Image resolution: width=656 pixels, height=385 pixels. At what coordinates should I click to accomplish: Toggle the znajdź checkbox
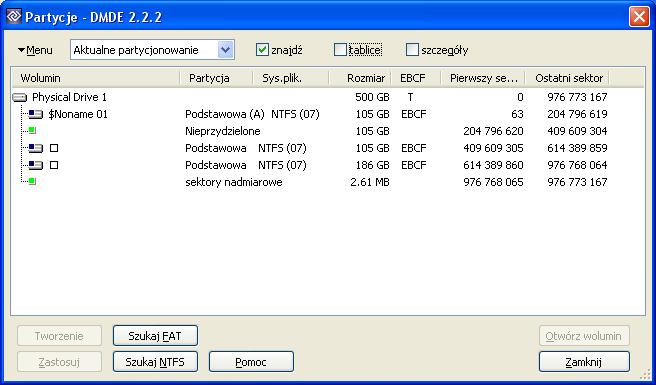pos(262,50)
